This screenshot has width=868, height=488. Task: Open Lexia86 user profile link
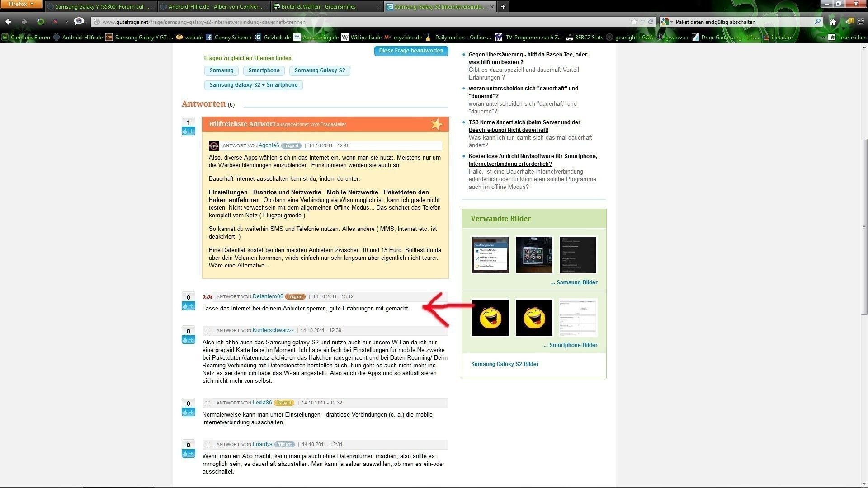click(x=262, y=403)
